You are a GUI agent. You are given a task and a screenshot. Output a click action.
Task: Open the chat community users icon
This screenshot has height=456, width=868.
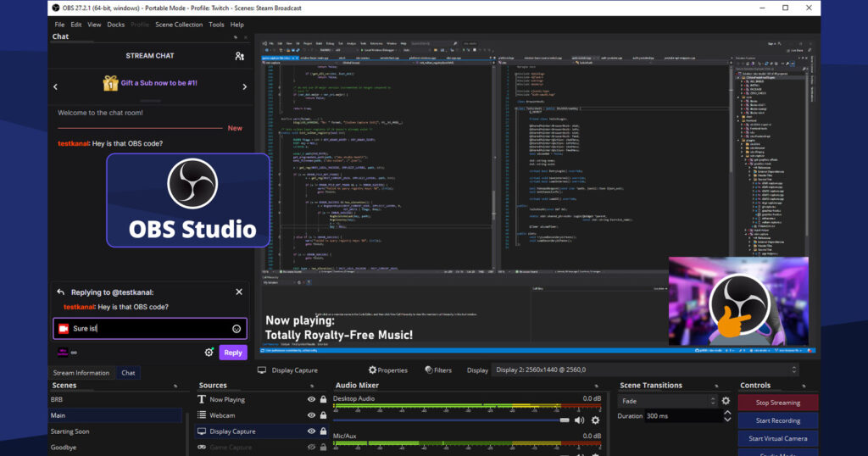point(239,56)
